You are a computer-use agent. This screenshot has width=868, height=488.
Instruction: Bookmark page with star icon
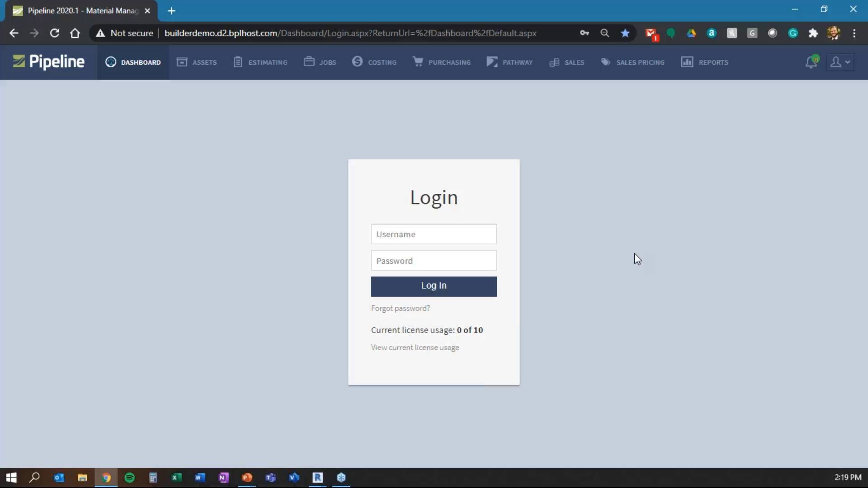(625, 33)
